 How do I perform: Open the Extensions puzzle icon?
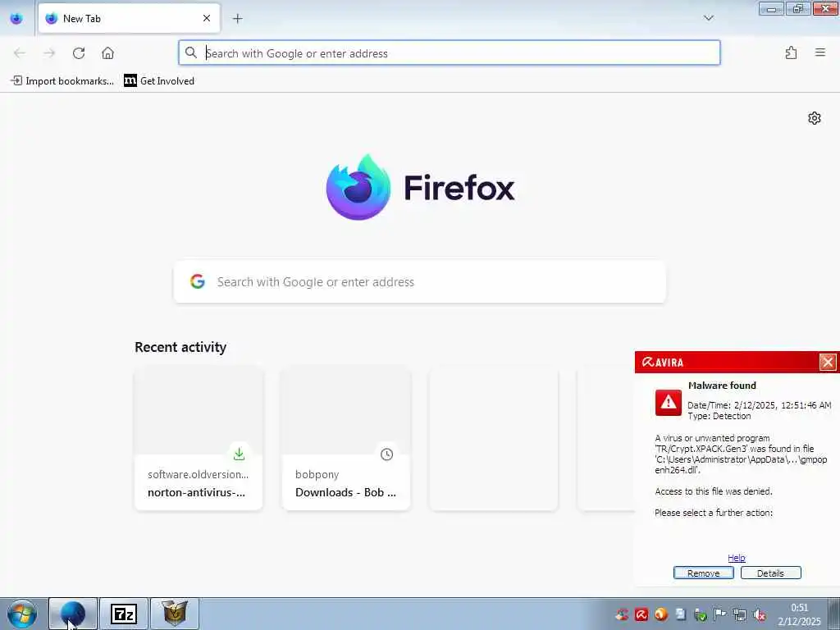point(792,52)
